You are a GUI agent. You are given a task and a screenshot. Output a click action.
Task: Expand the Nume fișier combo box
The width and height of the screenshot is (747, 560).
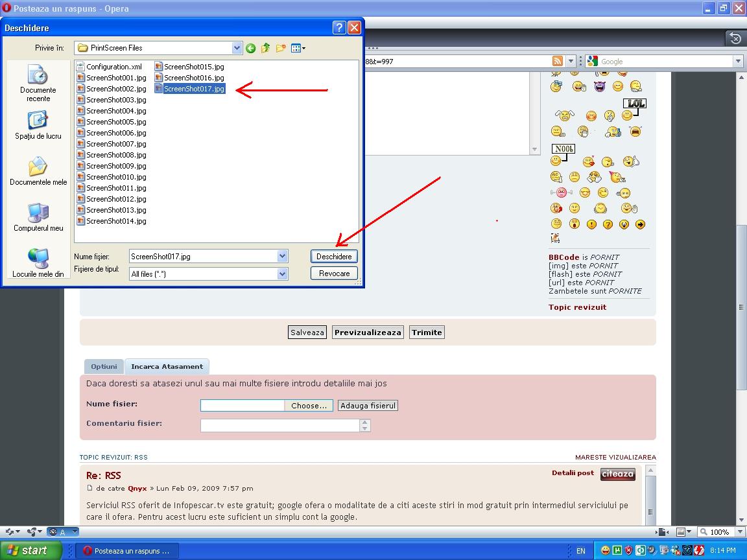click(x=282, y=257)
